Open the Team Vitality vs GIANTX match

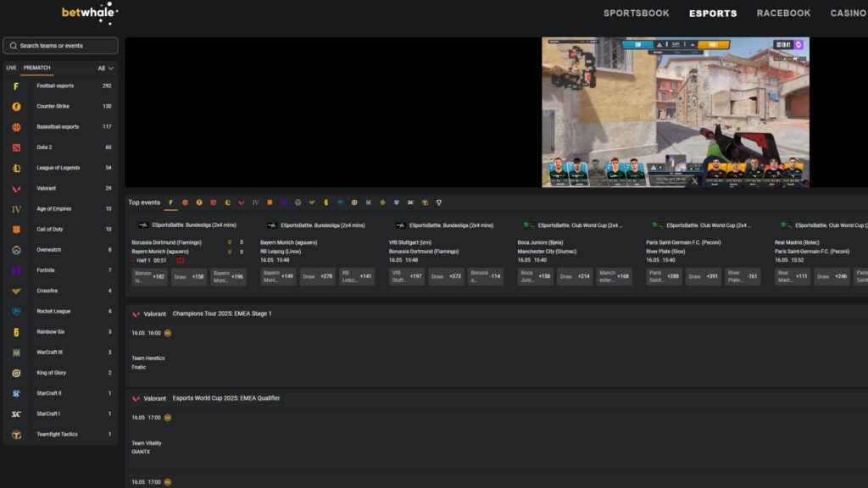pos(147,447)
